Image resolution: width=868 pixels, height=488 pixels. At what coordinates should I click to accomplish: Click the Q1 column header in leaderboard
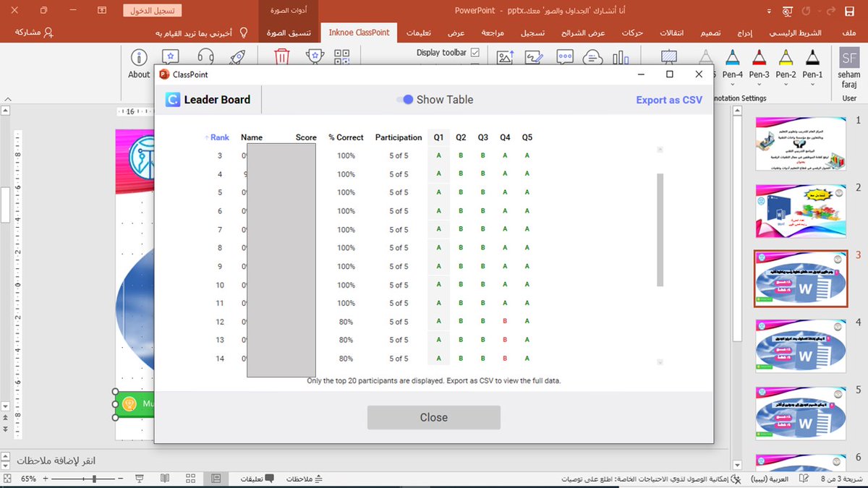pyautogui.click(x=439, y=137)
